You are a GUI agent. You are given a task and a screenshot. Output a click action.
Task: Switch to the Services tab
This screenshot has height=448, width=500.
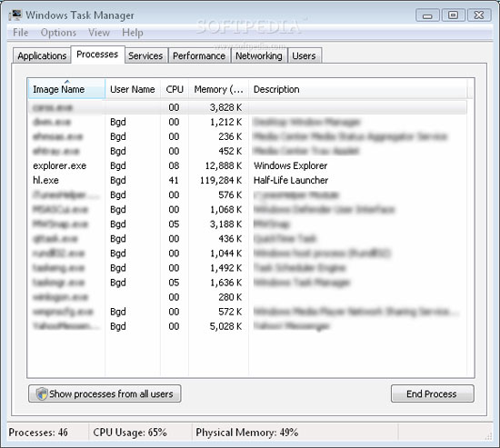point(145,55)
